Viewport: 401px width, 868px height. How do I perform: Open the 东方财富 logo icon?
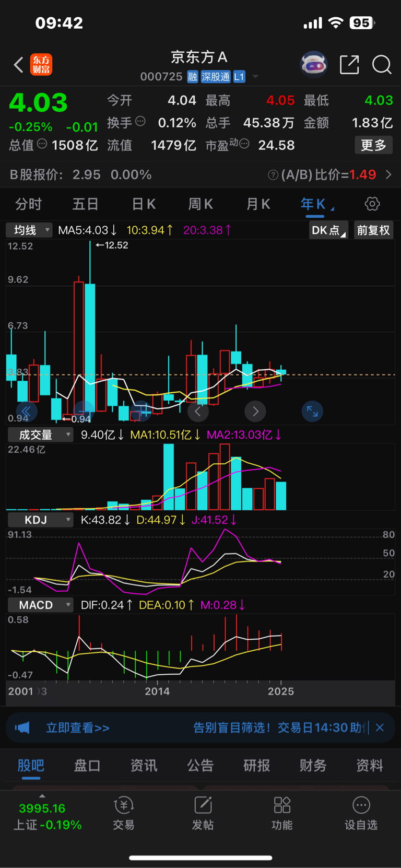tap(41, 65)
